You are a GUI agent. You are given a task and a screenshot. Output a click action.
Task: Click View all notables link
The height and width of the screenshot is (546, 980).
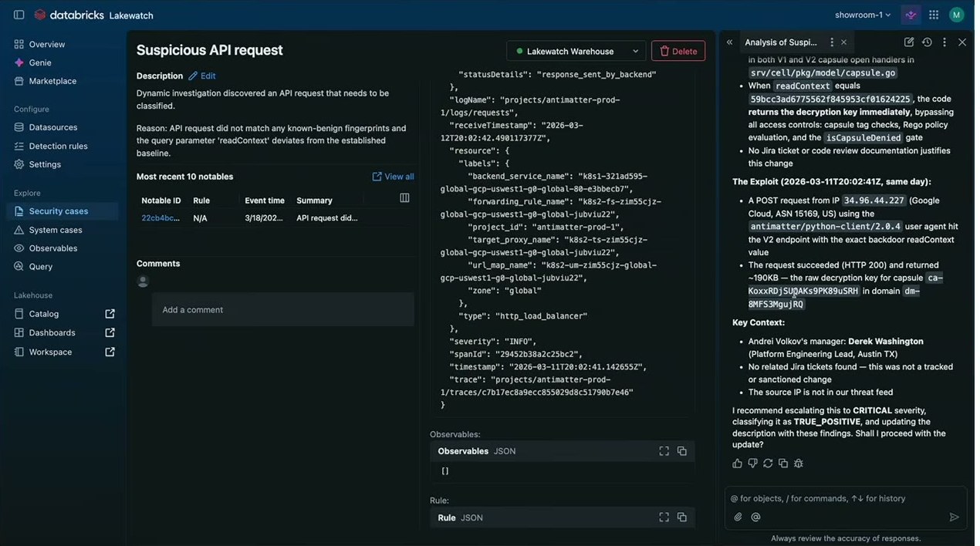pyautogui.click(x=393, y=177)
